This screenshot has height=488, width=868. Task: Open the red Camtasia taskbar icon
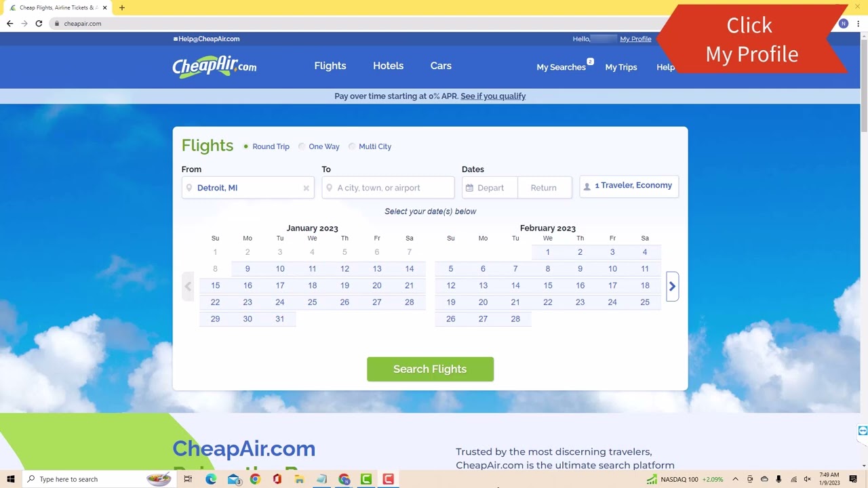(x=388, y=479)
